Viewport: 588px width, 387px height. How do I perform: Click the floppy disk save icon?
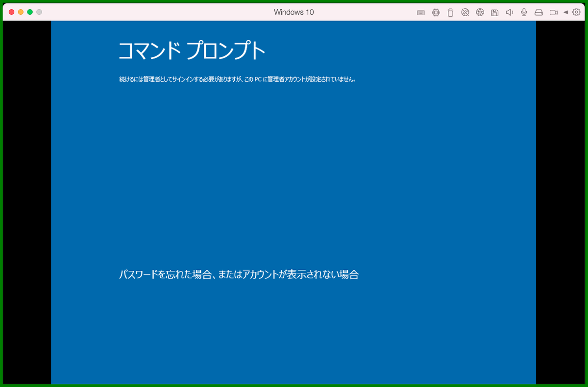(495, 12)
